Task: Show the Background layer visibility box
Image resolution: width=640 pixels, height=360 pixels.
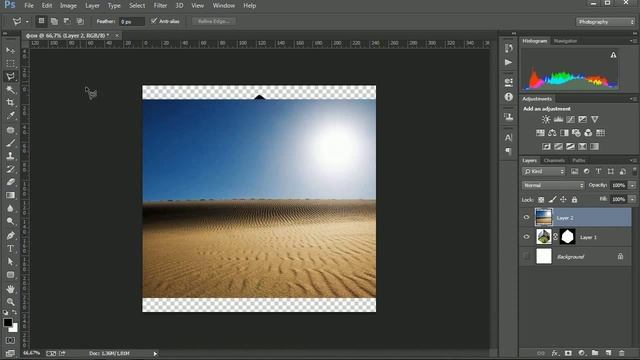Action: point(527,256)
